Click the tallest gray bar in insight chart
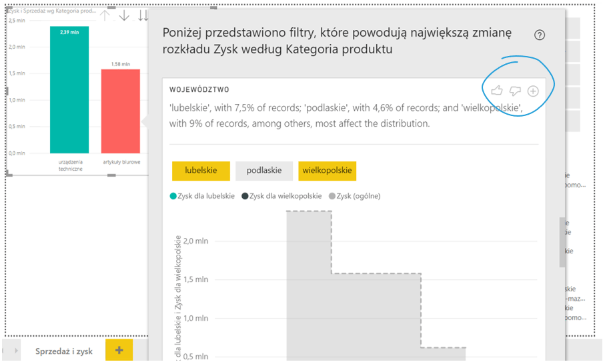The height and width of the screenshot is (364, 605). pos(309,287)
